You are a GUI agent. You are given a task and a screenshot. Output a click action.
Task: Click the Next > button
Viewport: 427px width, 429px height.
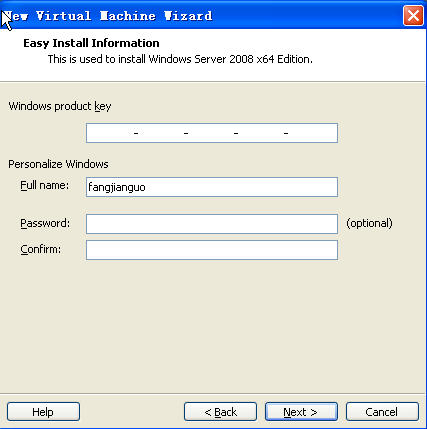[301, 412]
